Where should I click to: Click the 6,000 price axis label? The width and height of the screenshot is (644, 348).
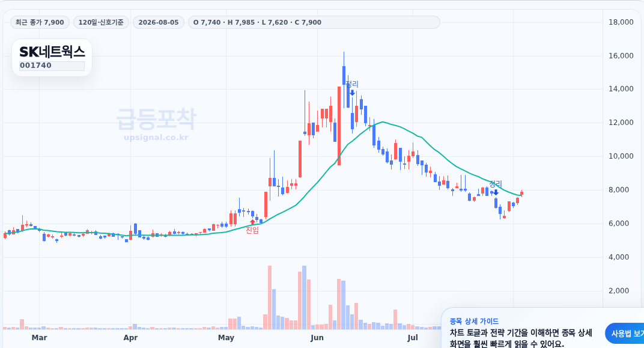tap(619, 224)
